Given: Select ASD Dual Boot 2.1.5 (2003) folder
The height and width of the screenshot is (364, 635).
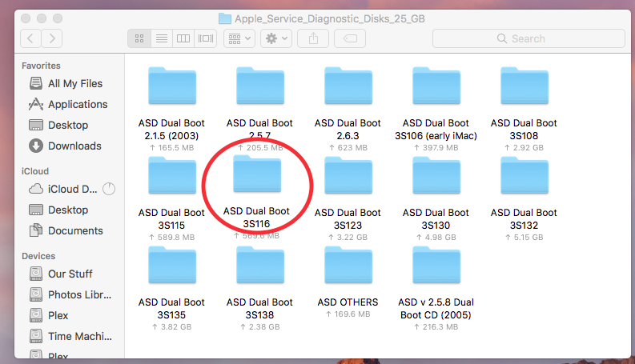Looking at the screenshot, I should click(x=171, y=86).
